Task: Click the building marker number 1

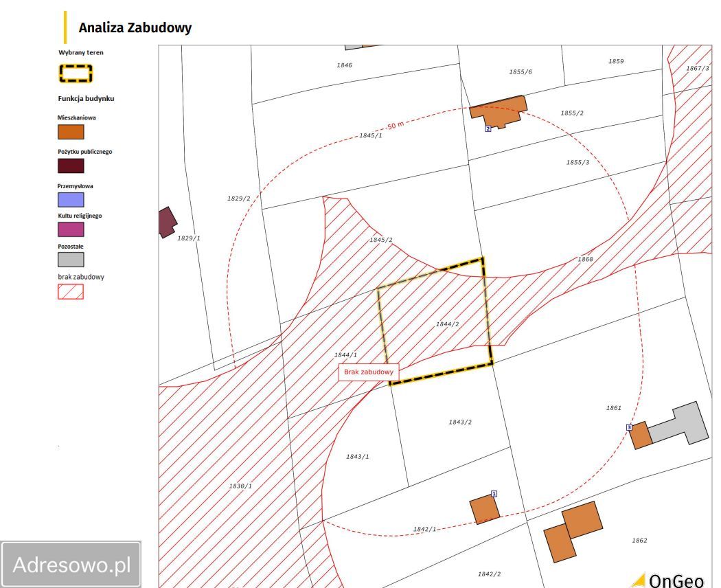Action: [494, 494]
